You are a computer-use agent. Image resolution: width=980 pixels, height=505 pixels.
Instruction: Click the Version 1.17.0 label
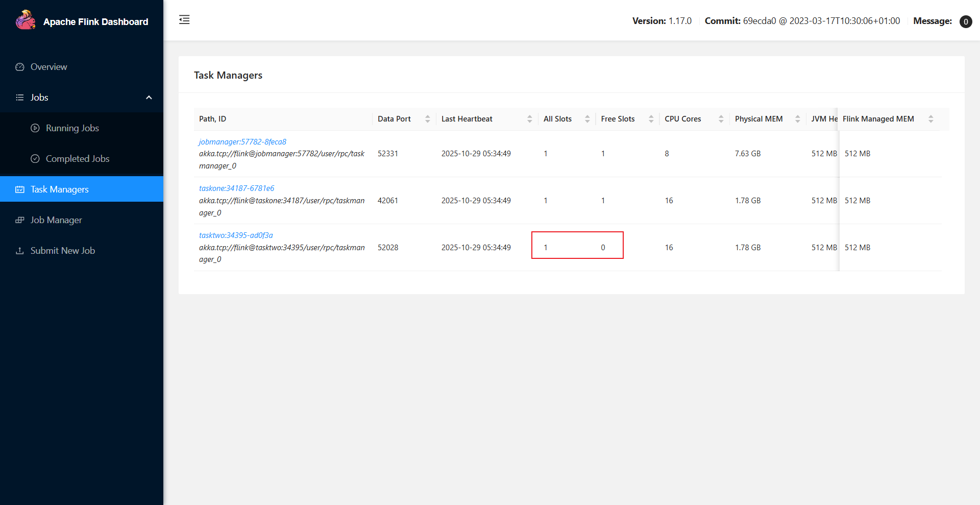pos(662,21)
